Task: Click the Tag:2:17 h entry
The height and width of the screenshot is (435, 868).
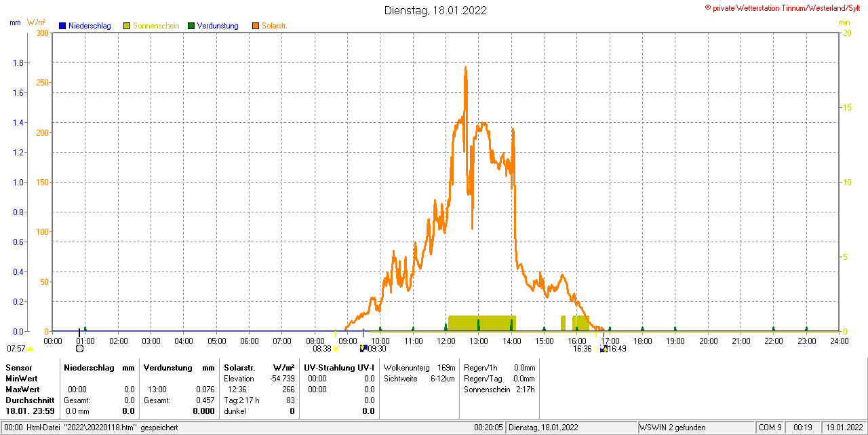Action: click(x=242, y=400)
